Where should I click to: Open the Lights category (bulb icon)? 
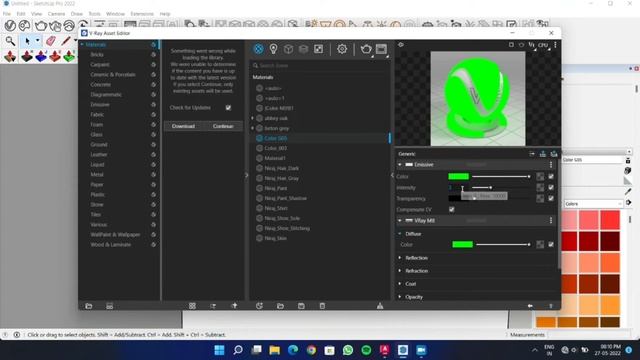coord(273,49)
